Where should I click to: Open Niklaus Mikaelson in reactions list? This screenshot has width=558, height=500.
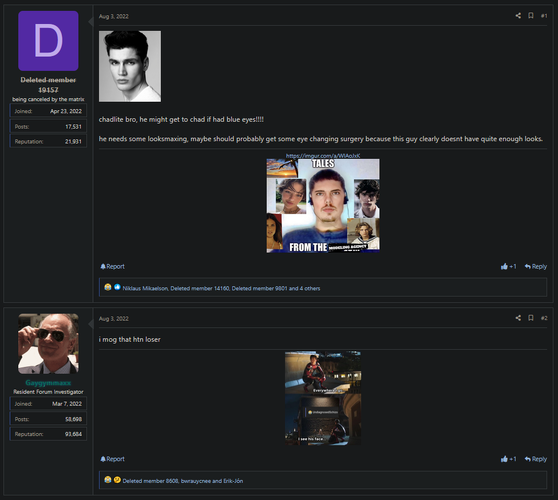pos(145,288)
